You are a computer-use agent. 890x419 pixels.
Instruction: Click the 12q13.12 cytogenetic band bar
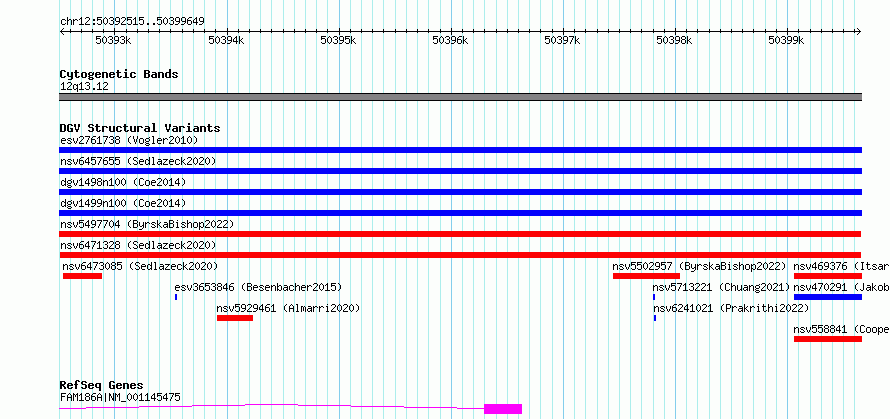(460, 97)
